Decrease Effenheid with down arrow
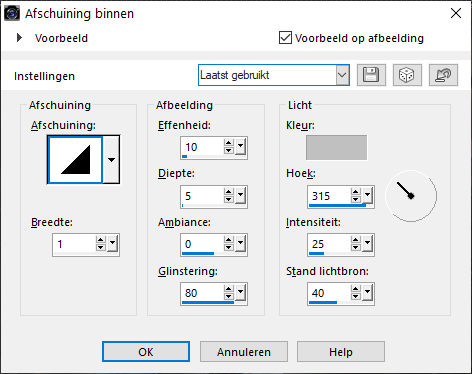 click(x=228, y=151)
